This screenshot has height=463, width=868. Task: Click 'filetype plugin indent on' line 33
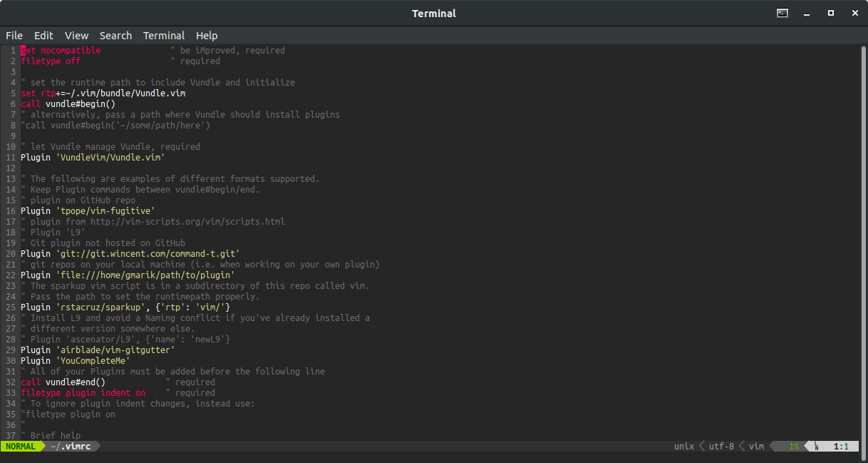pos(83,393)
